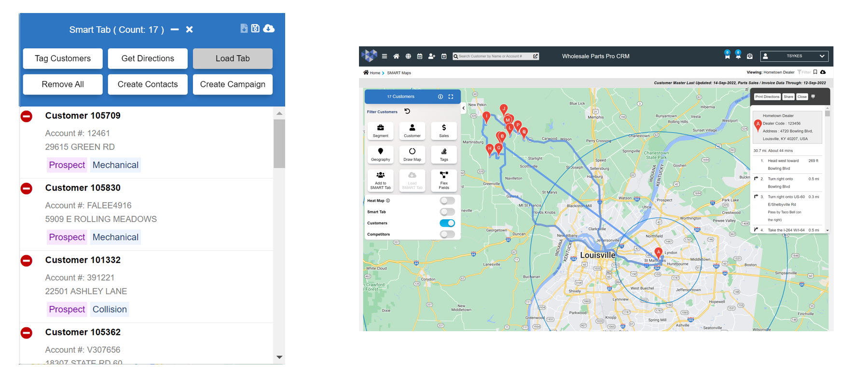Image resolution: width=868 pixels, height=377 pixels.
Task: Turn off the Customers switch
Action: click(x=447, y=223)
